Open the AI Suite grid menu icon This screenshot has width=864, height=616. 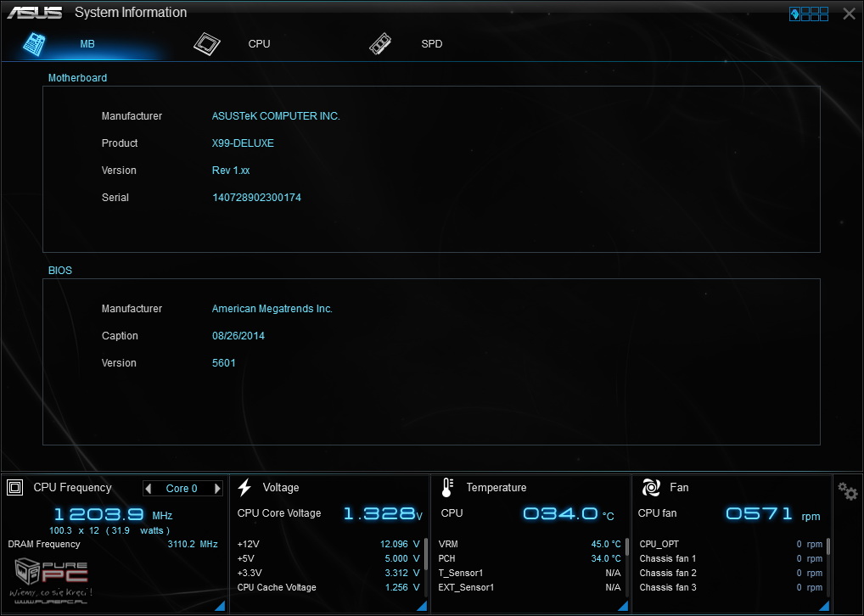coord(809,14)
